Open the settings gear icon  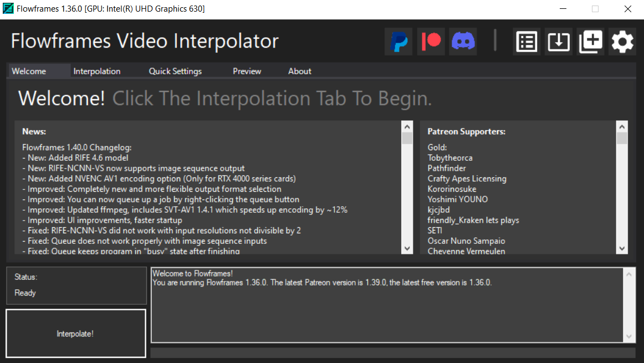[622, 42]
